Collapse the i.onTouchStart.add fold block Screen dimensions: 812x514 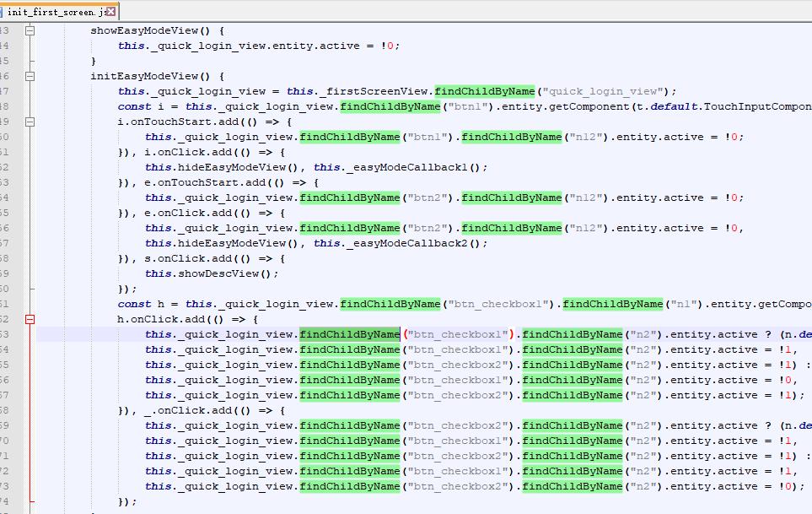click(x=30, y=122)
